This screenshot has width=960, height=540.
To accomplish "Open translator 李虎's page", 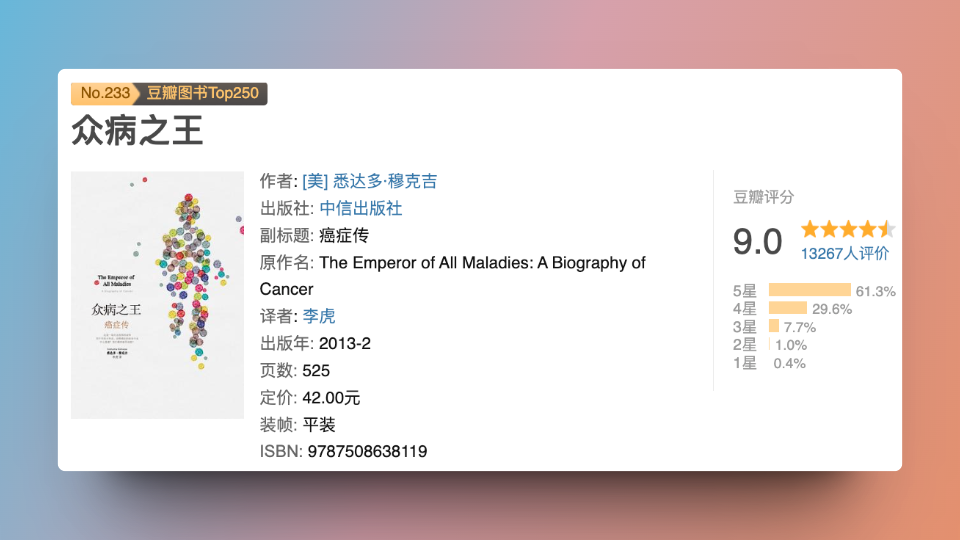I will tap(319, 316).
